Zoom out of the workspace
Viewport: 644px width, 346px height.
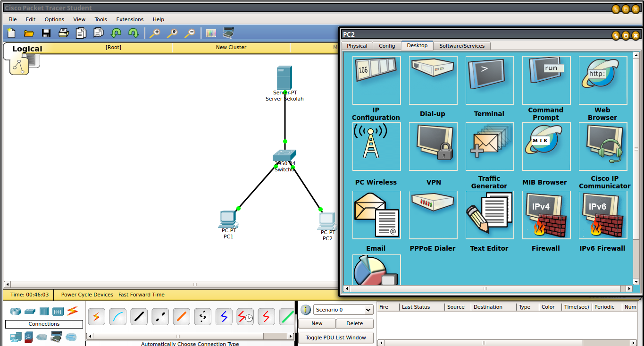pos(189,33)
